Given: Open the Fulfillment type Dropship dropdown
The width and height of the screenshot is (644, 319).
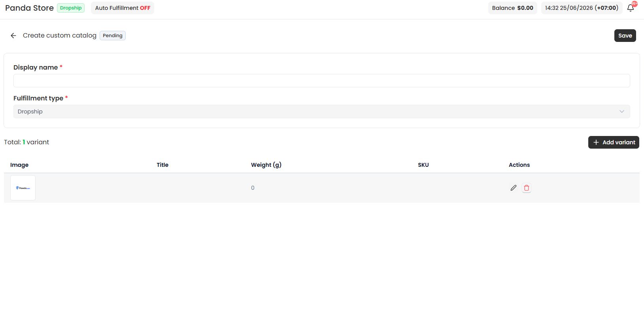Looking at the screenshot, I should pos(322,111).
